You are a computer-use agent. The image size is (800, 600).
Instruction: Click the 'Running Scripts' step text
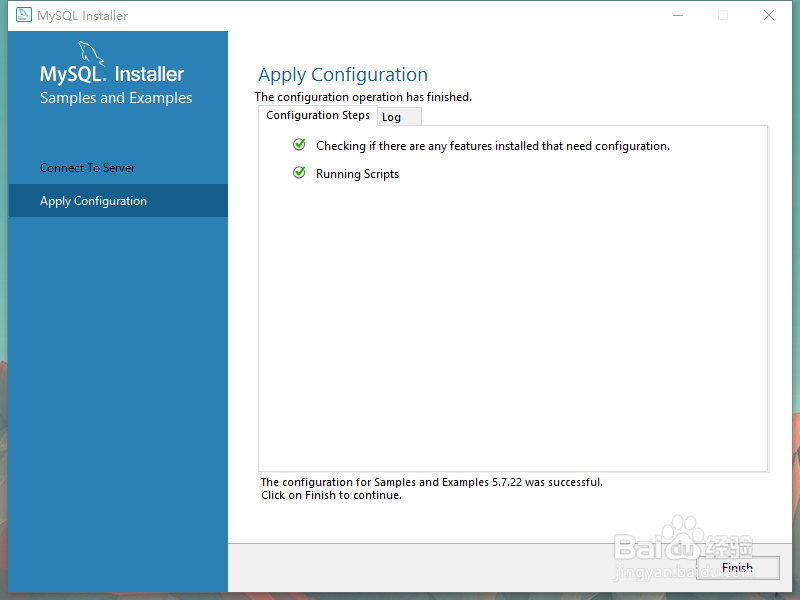357,174
